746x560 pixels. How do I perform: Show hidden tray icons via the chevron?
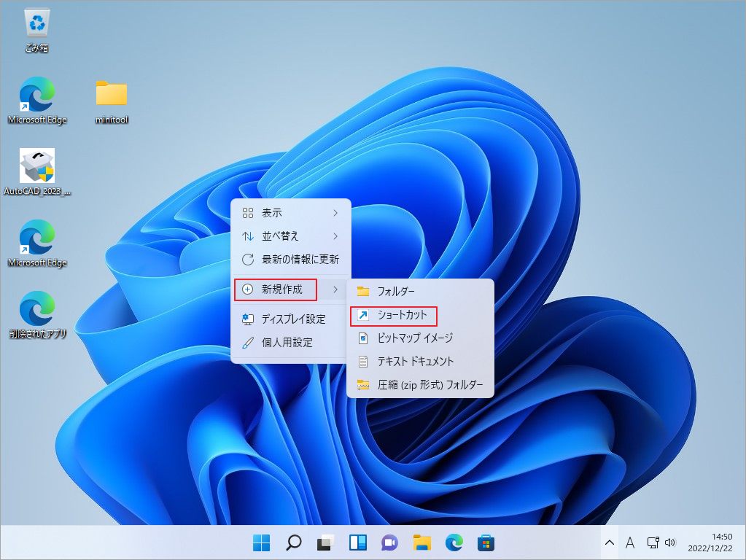(x=610, y=542)
